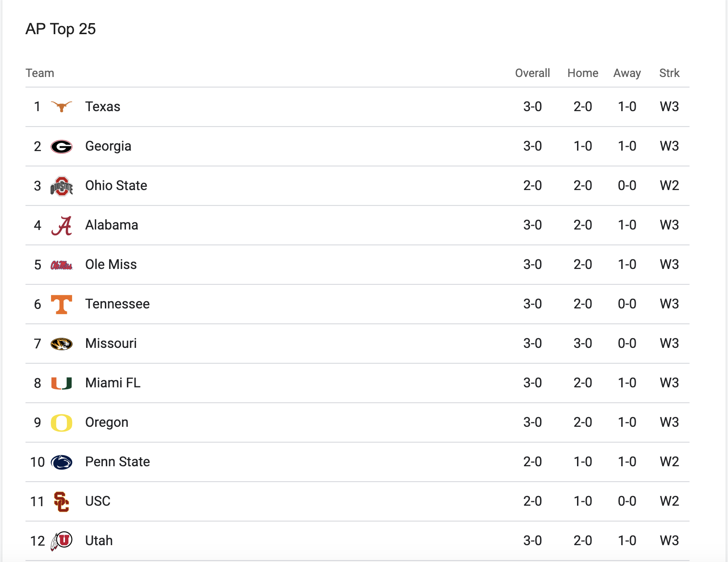Viewport: 728px width, 562px height.
Task: Click the Miami FL U logo
Action: pyautogui.click(x=62, y=383)
